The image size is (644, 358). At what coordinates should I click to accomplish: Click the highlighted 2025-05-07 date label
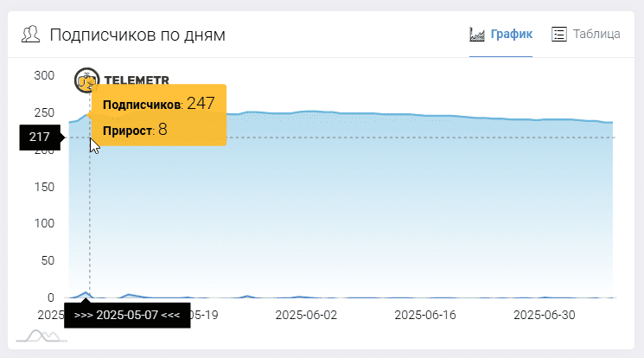pos(127,316)
